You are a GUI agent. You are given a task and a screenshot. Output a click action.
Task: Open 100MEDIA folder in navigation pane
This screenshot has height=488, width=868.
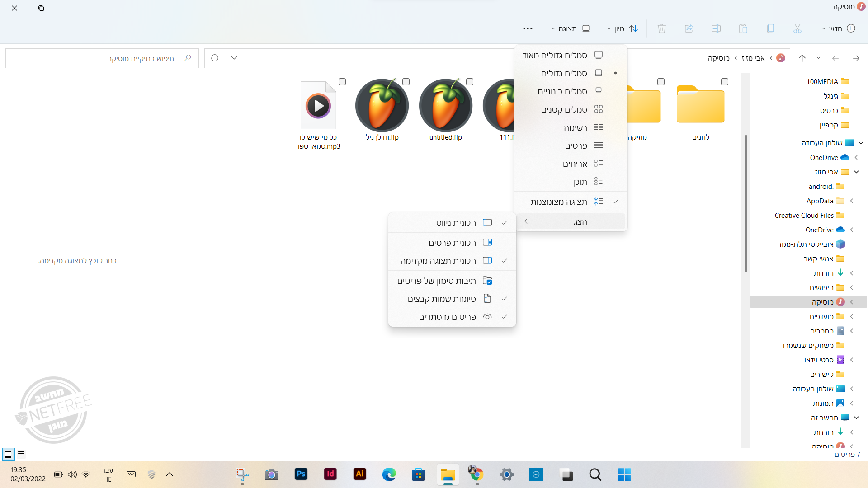(827, 81)
